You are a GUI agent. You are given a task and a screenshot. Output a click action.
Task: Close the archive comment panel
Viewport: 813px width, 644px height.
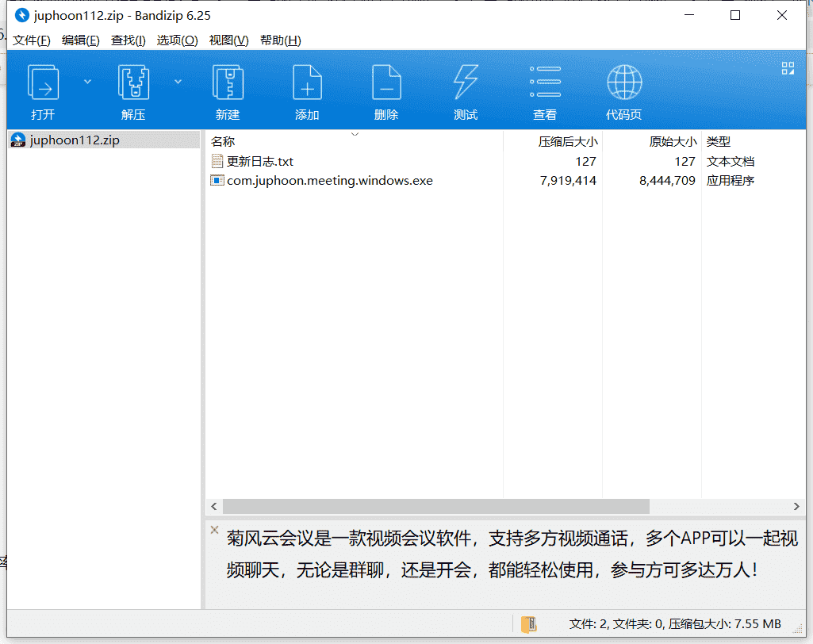[215, 530]
